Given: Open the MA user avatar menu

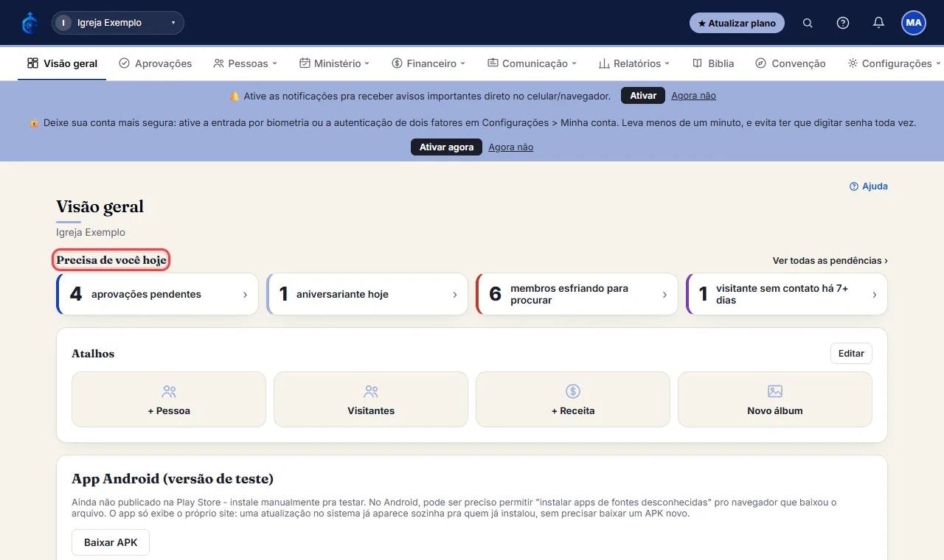Looking at the screenshot, I should click(x=914, y=23).
